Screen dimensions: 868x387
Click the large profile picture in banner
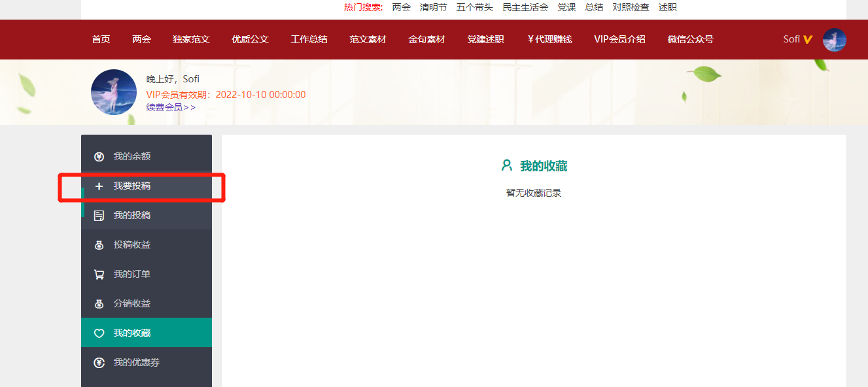click(x=114, y=92)
